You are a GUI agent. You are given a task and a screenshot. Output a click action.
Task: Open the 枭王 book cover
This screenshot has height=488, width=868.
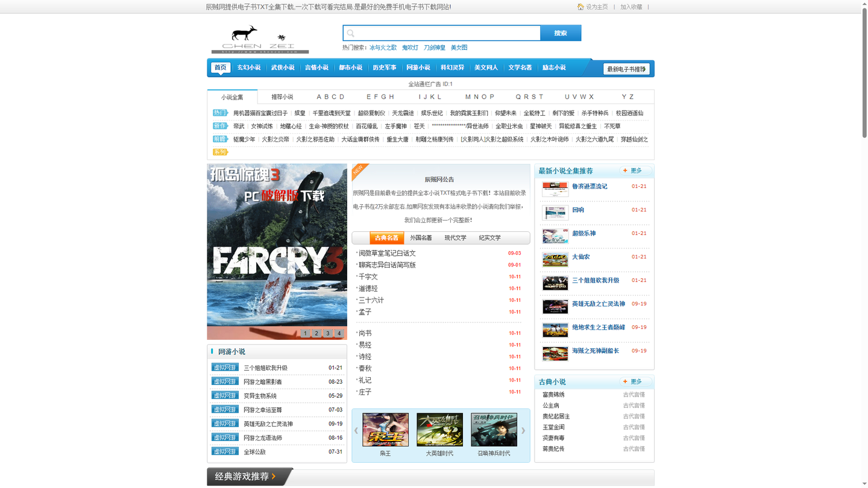point(385,430)
